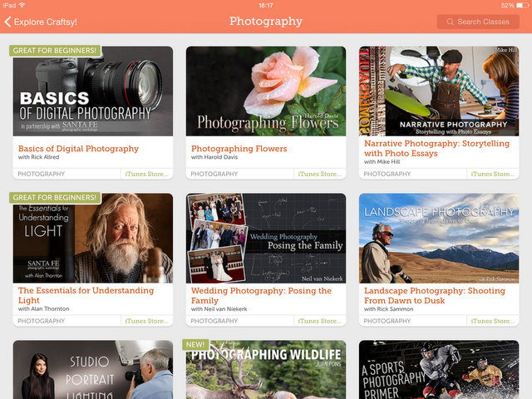Click the 'with Alan Thornton' instructor text

pos(44,308)
